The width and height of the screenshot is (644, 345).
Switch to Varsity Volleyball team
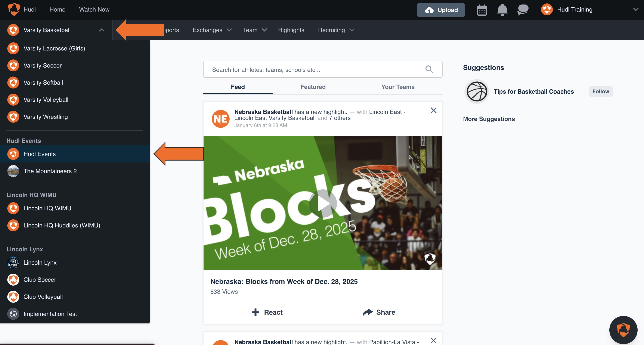coord(75,100)
